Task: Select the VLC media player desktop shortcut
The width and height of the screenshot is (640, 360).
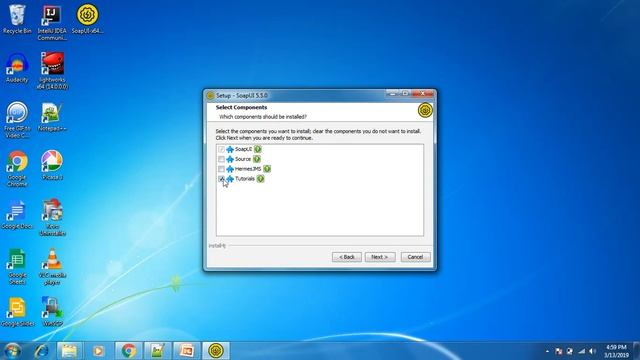Action: click(x=52, y=266)
